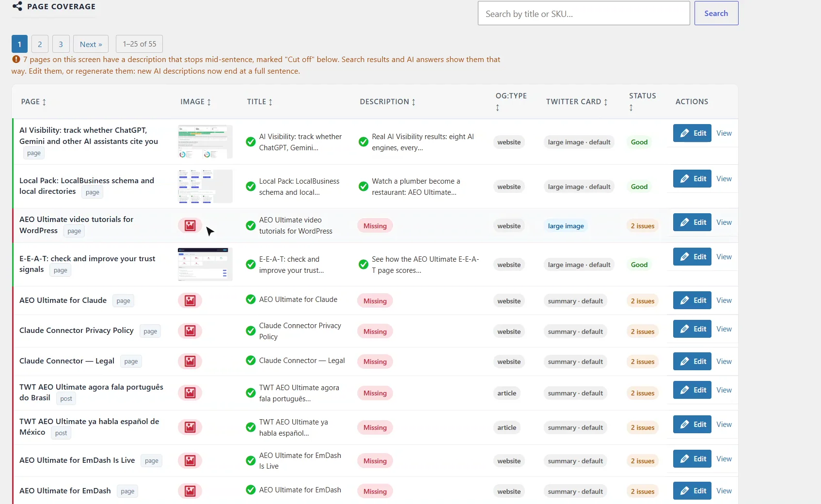View the Claude Connector Privacy Policy page
821x504 pixels.
[x=724, y=329]
